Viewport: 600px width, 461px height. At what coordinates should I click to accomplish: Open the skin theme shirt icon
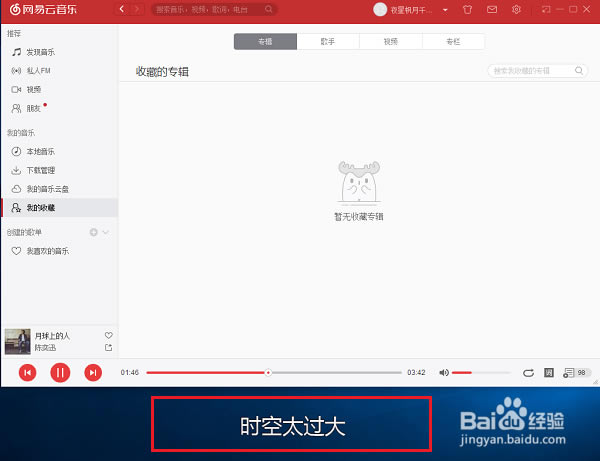[x=467, y=10]
